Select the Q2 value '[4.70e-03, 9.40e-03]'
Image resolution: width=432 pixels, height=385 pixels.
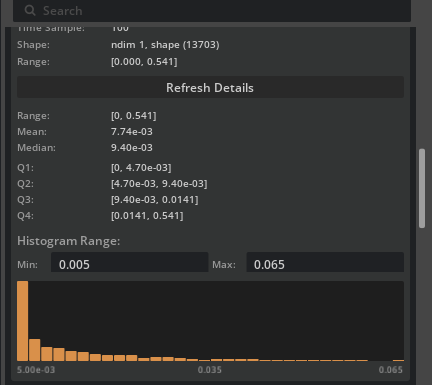(x=159, y=184)
